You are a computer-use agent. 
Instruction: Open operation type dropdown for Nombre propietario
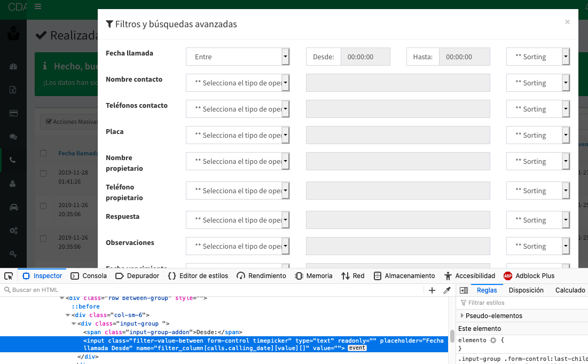(x=238, y=162)
